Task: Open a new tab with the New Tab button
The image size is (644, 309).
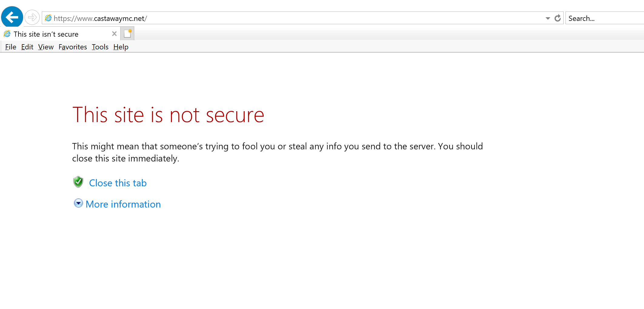Action: [x=127, y=34]
